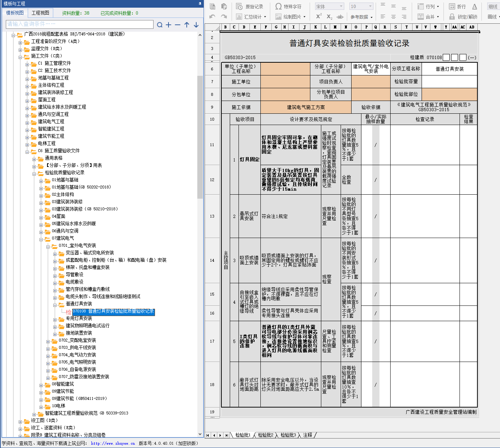
Task: Move selected item up with arrow
Action: (187, 25)
